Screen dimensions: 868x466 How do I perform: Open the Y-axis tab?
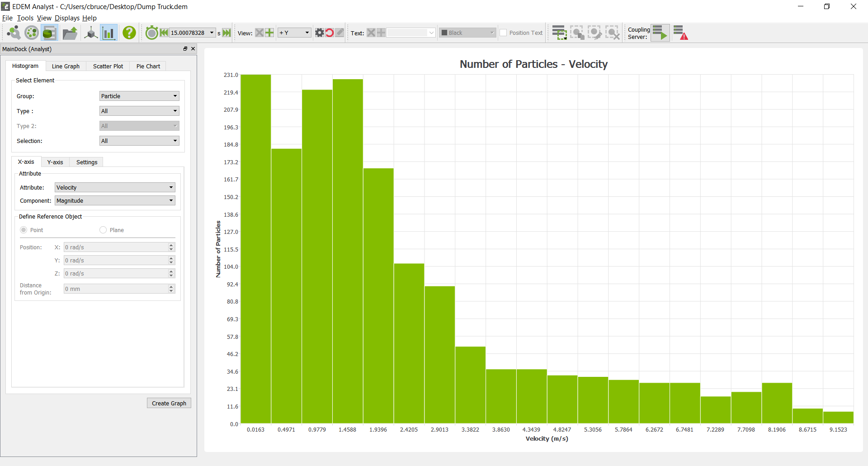[x=55, y=162]
